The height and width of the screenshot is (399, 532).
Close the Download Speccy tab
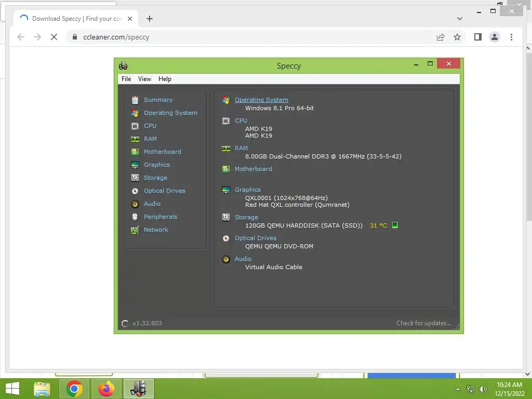click(129, 19)
